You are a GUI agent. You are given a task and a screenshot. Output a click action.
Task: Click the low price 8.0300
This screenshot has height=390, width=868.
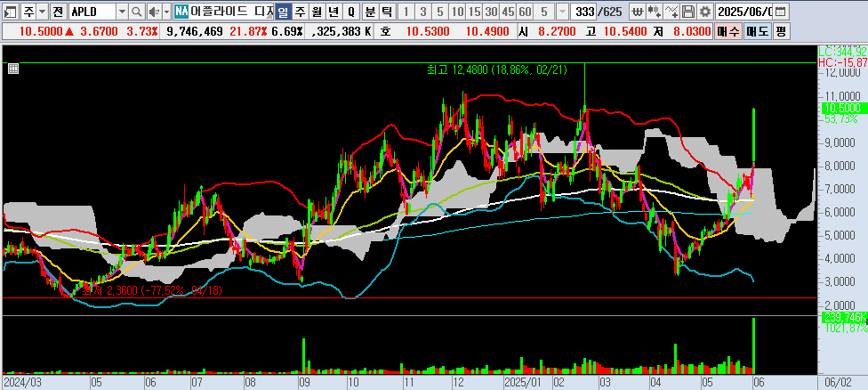pos(692,31)
